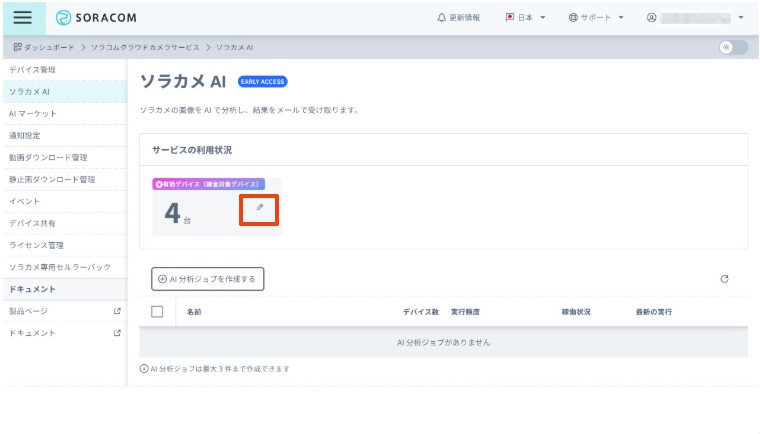This screenshot has width=760, height=434.
Task: Open the サポート dropdown menu
Action: click(x=596, y=17)
